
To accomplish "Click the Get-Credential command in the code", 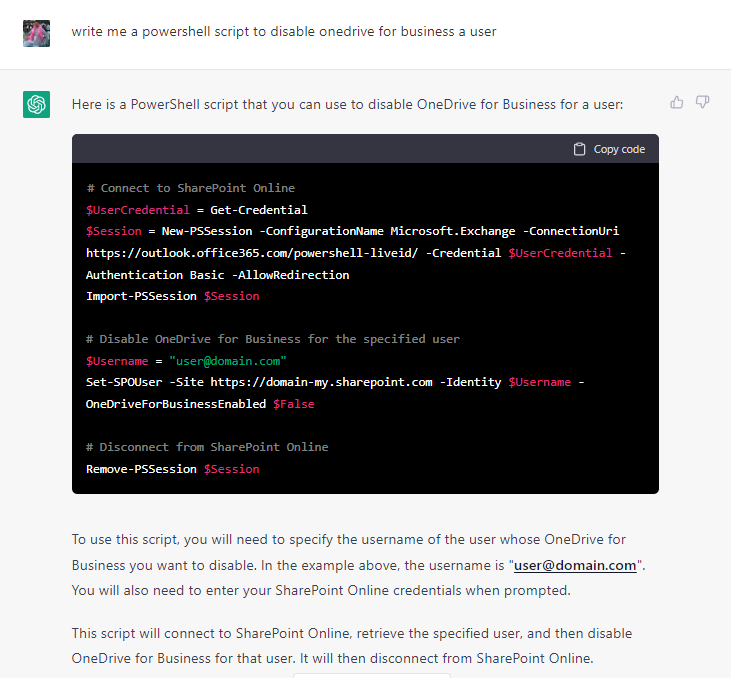I will coord(258,210).
